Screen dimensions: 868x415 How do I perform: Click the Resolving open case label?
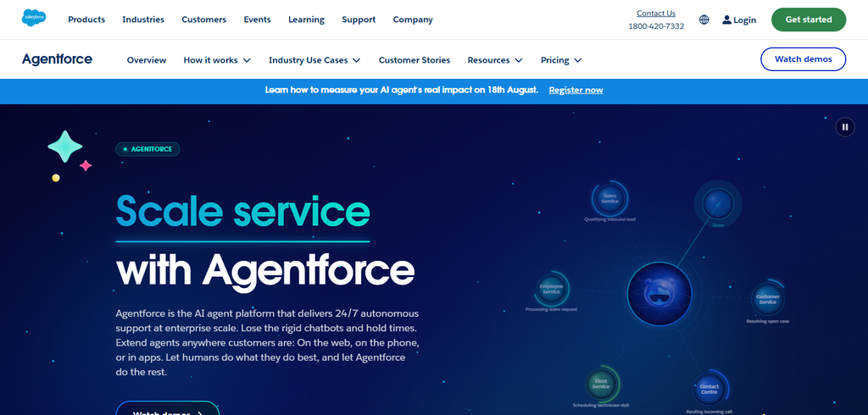(767, 322)
